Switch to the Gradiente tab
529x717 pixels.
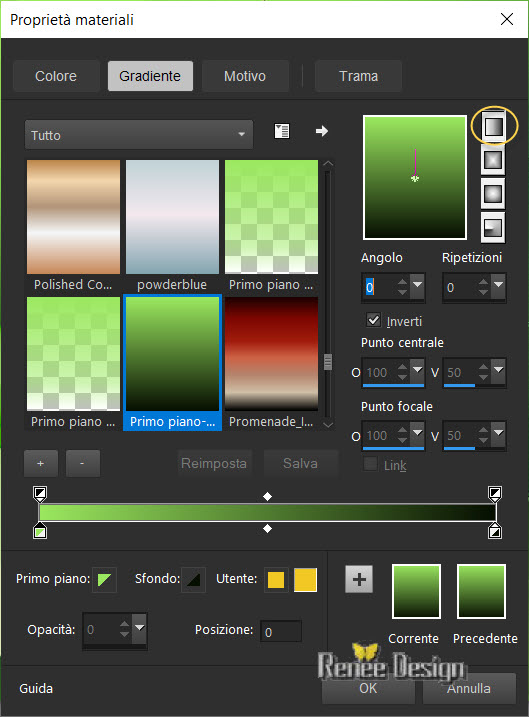click(x=150, y=76)
